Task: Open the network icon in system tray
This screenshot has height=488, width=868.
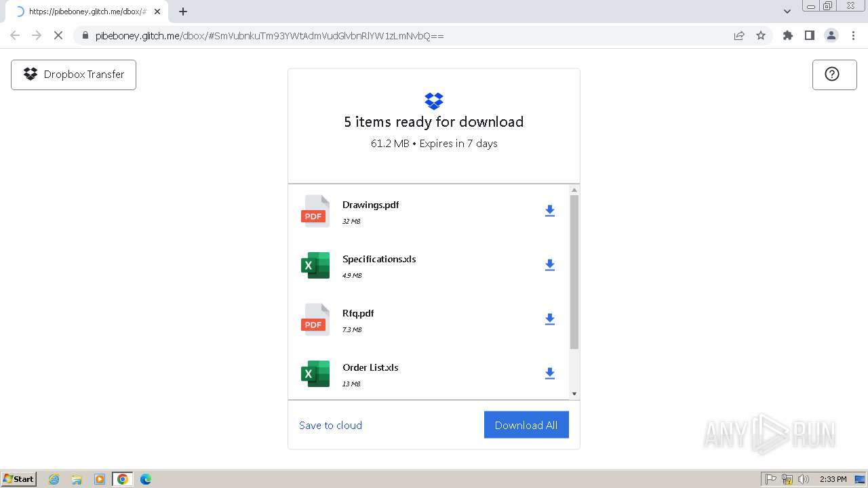Action: tap(787, 479)
